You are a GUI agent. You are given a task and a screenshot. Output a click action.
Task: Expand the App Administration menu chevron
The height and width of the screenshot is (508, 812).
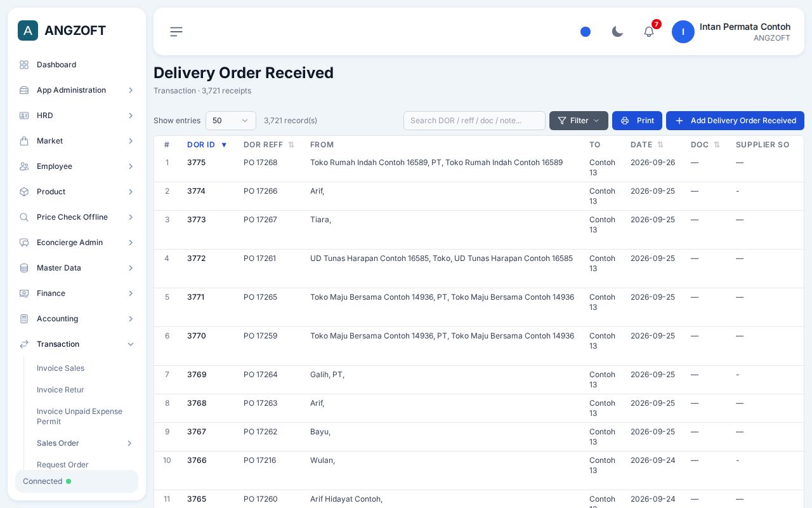pyautogui.click(x=131, y=90)
